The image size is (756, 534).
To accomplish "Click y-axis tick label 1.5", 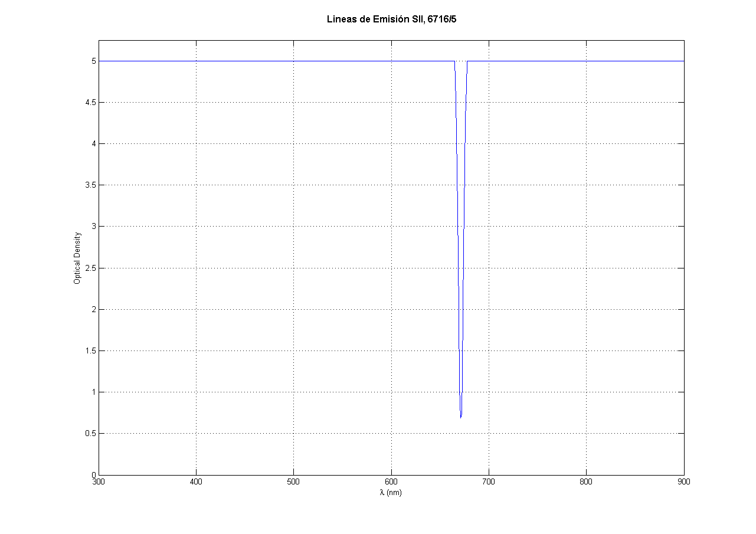I will coord(91,351).
